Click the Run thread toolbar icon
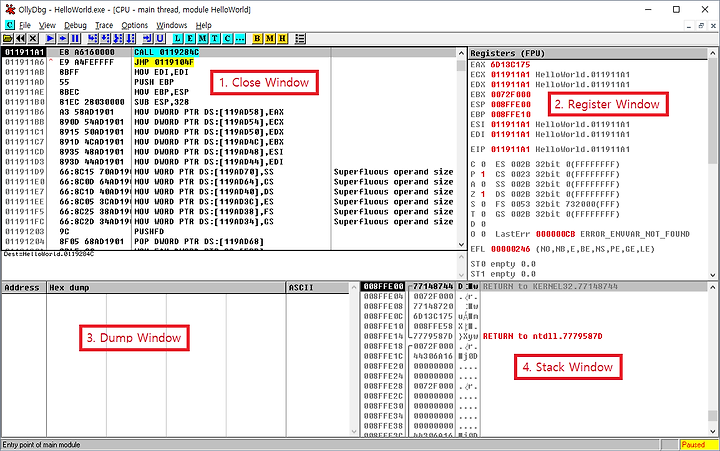This screenshot has width=720, height=451. point(63,39)
